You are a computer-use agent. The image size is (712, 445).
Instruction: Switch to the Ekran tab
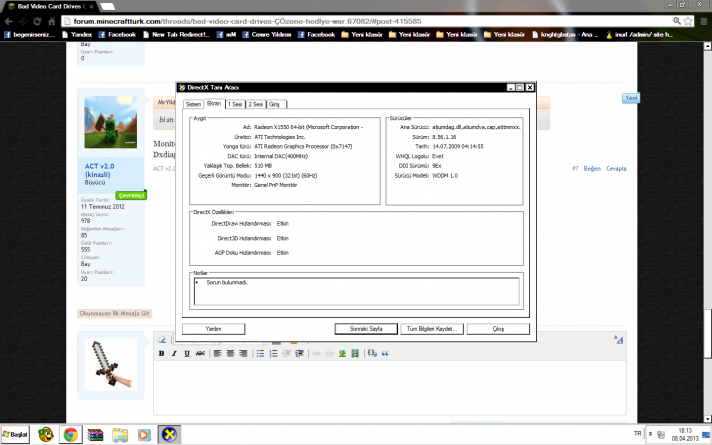pos(214,103)
